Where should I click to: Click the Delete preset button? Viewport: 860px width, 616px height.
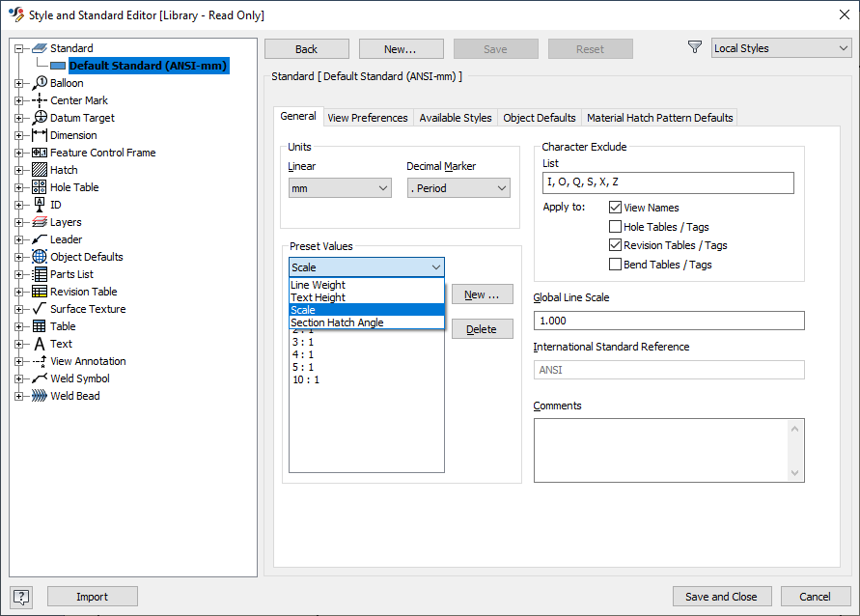482,329
